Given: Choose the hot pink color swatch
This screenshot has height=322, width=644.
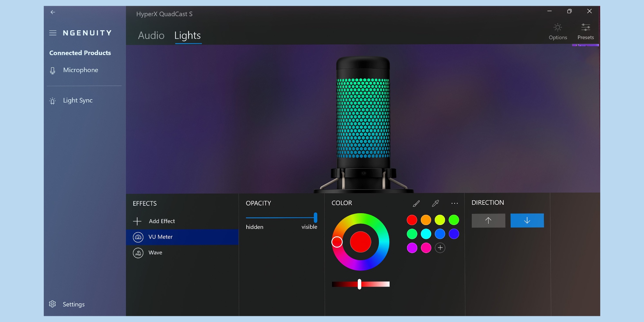Looking at the screenshot, I should coord(426,248).
